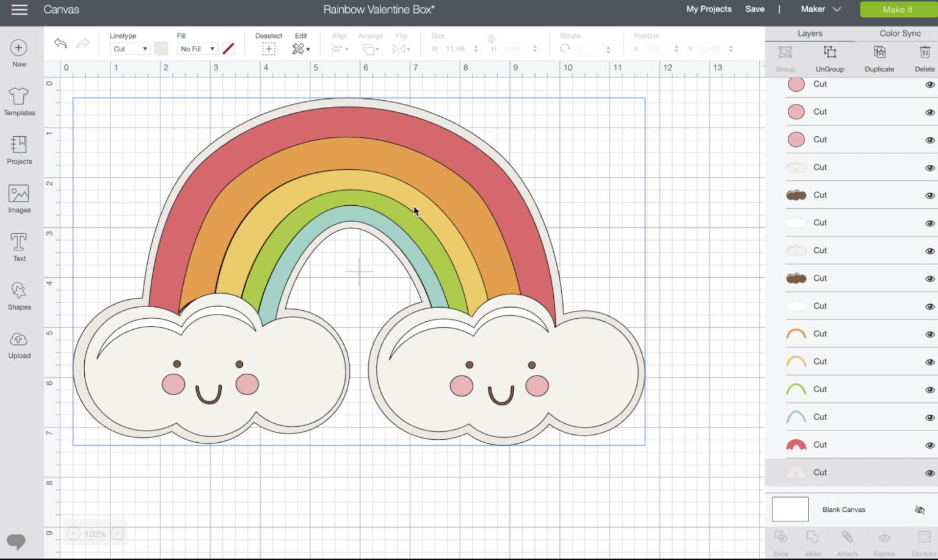Select the Text tool
Screen dimensions: 938x560
pos(18,246)
